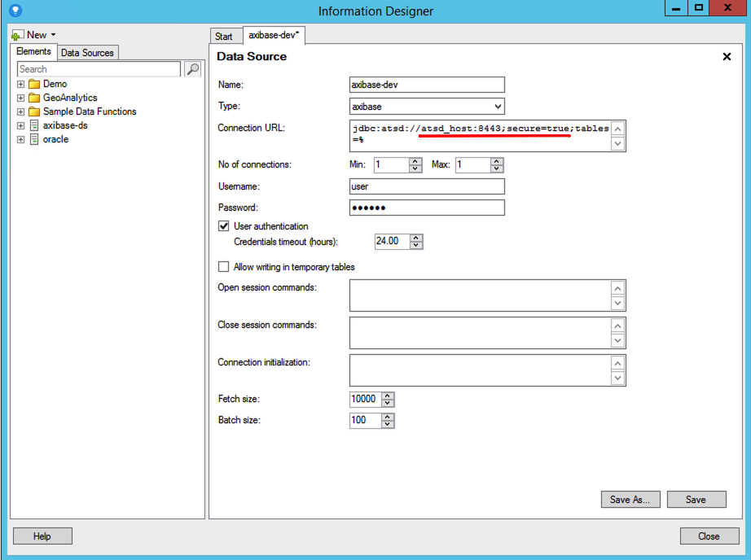Click the search magnifier icon
The width and height of the screenshot is (751, 560).
coord(193,69)
